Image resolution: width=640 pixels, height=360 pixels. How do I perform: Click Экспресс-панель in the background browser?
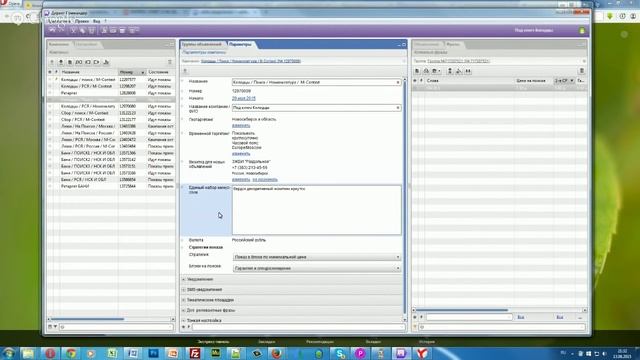pos(213,342)
